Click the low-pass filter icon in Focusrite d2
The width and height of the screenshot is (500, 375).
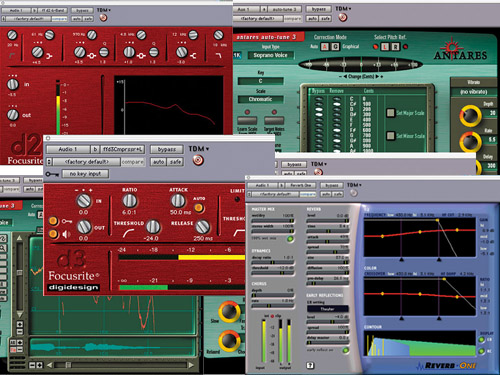click(x=218, y=55)
